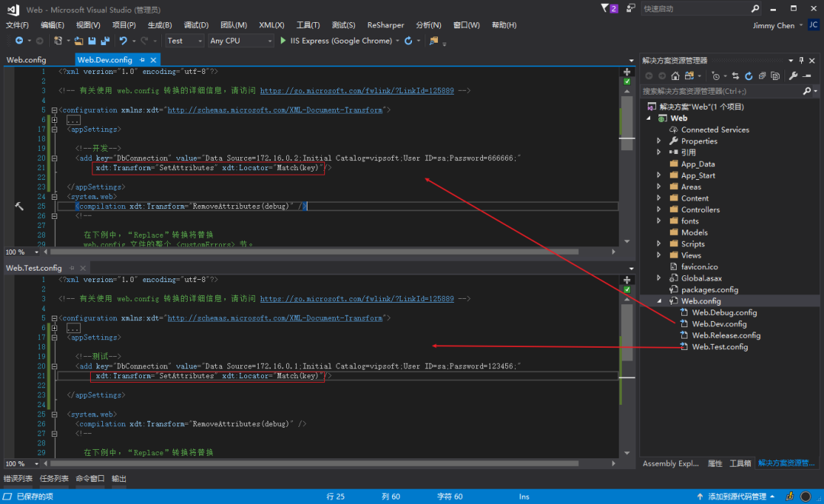
Task: Click green ReSharper status indicator in Web.Dev.config
Action: 627,82
